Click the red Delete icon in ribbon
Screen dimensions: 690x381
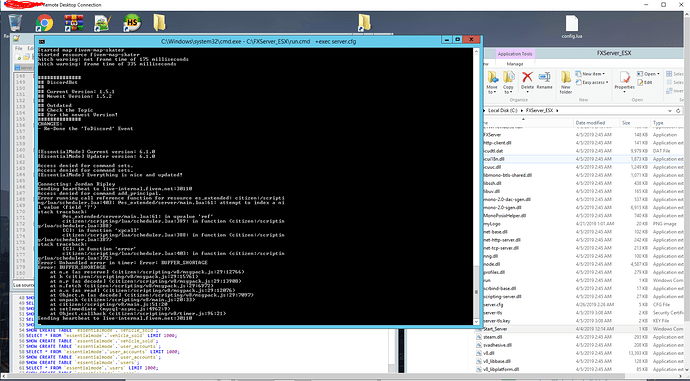pyautogui.click(x=527, y=77)
